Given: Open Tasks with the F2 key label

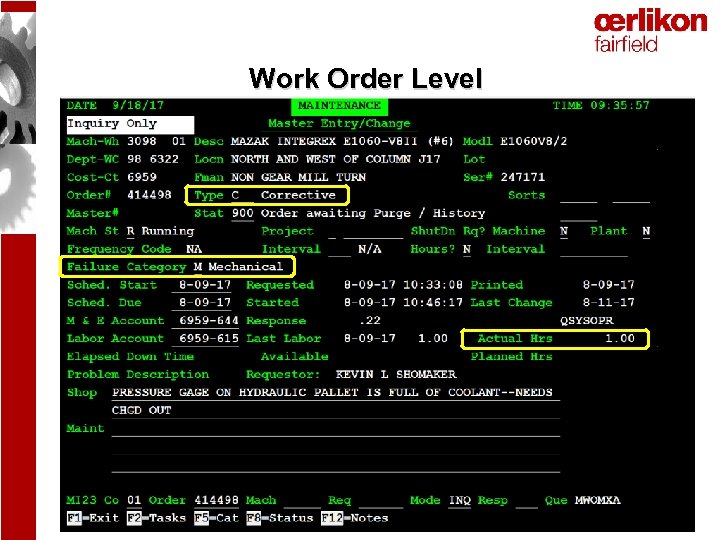Looking at the screenshot, I should pyautogui.click(x=156, y=518).
